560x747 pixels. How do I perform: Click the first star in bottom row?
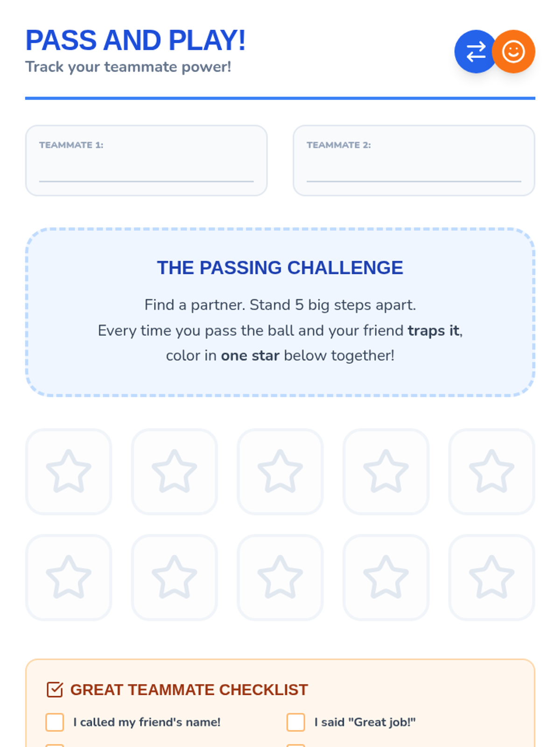coord(69,578)
